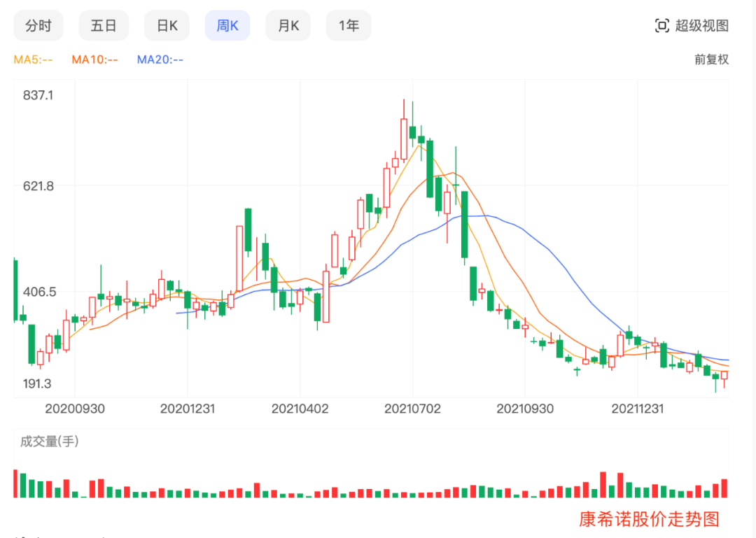Click the 康希诺股价走势图 caption
Screen dimensions: 756x538
click(x=649, y=519)
